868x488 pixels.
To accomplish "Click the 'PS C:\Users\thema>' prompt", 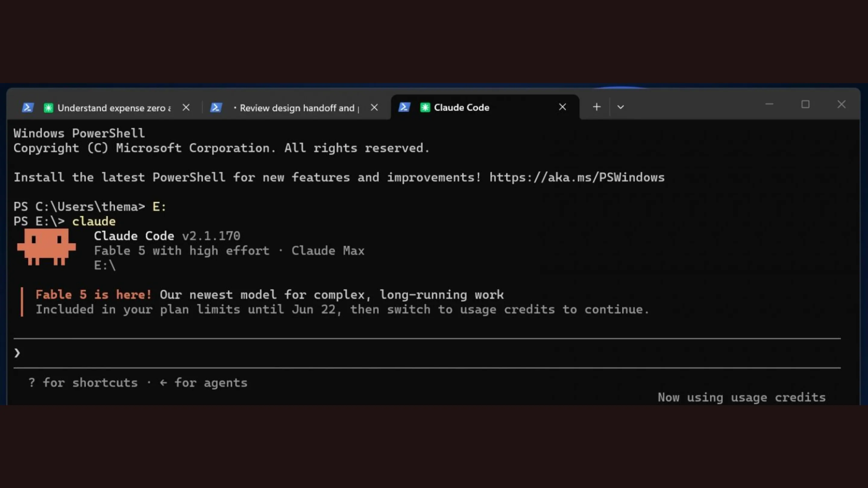I will pyautogui.click(x=79, y=206).
